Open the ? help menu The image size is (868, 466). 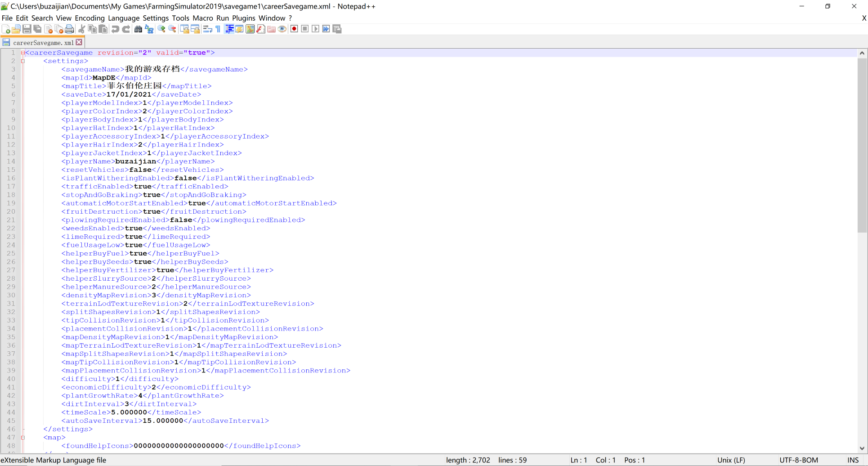click(x=290, y=18)
